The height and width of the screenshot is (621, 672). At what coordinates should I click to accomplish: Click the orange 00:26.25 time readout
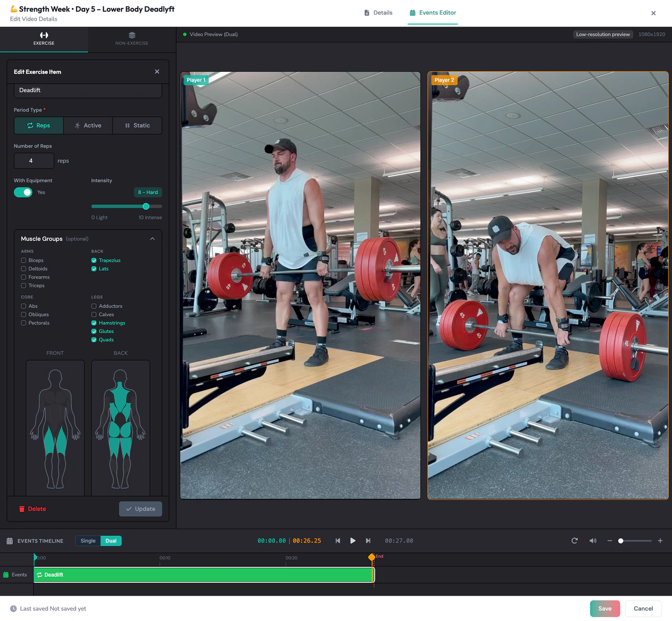[x=307, y=541]
